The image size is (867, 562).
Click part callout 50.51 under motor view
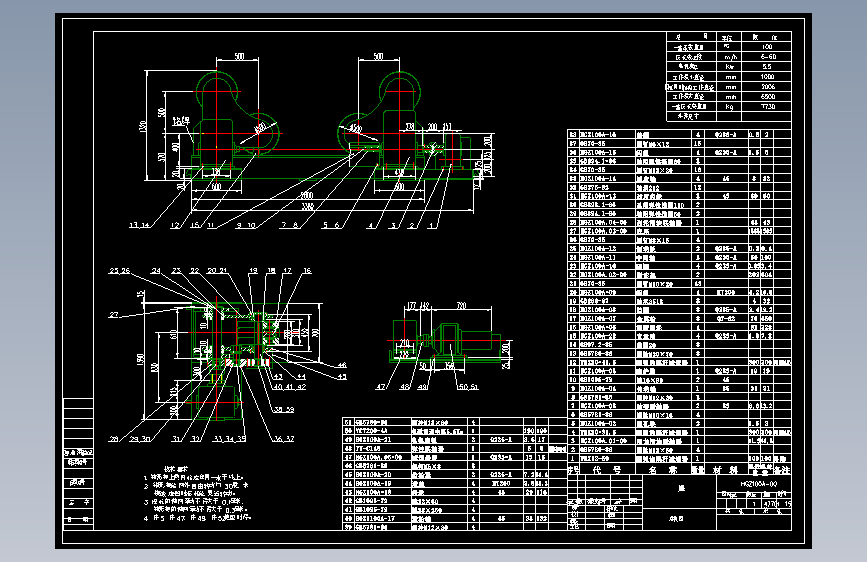468,387
